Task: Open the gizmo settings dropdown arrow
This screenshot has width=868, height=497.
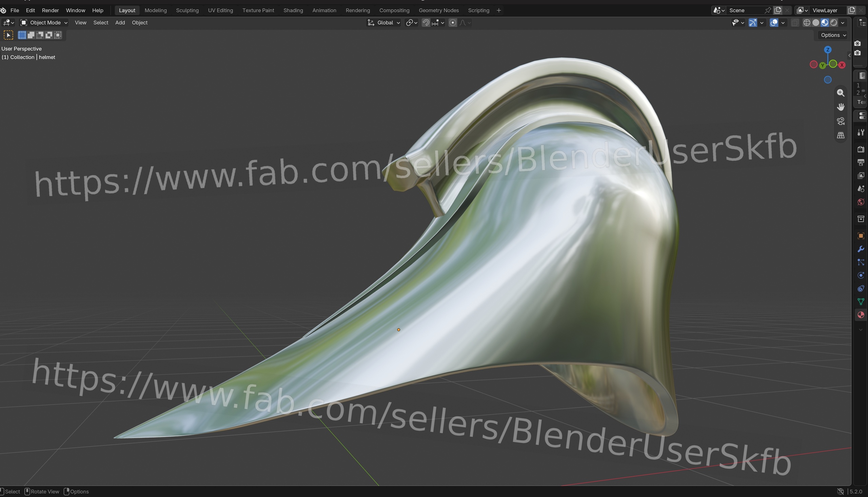Action: point(762,22)
